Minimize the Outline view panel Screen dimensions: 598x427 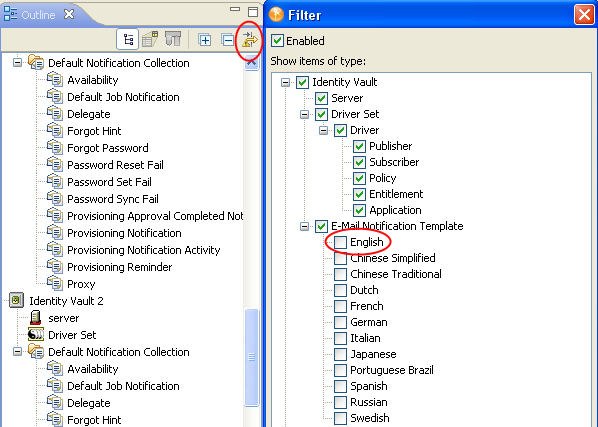[x=235, y=9]
